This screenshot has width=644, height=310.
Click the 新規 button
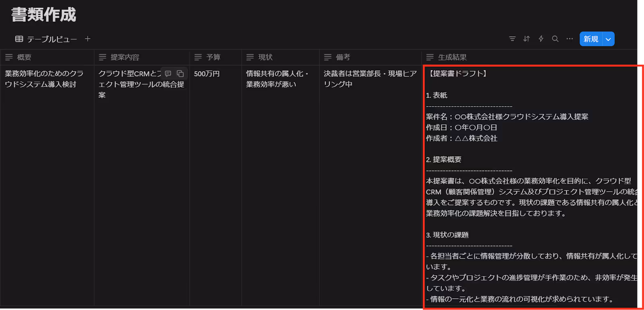click(x=591, y=39)
